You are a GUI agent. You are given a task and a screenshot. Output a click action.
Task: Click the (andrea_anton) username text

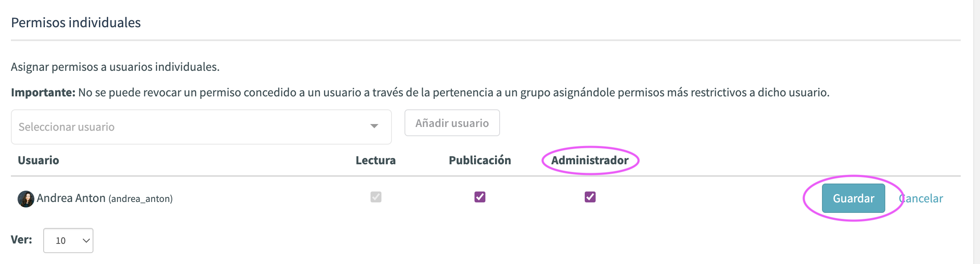tap(140, 199)
